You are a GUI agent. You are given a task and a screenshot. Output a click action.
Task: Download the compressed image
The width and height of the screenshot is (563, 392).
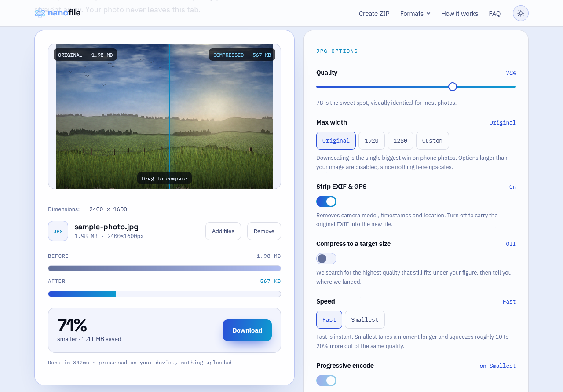pos(247,330)
